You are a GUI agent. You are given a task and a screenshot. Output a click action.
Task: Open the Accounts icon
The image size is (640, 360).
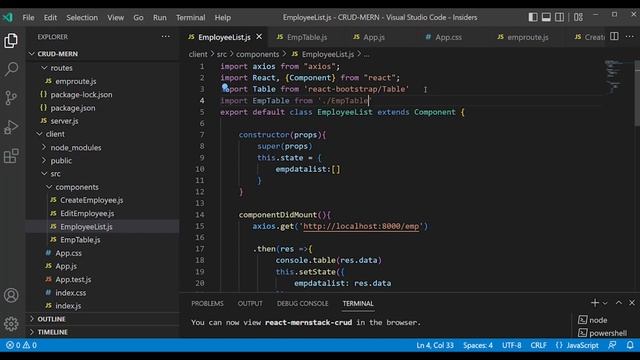pos(11,295)
